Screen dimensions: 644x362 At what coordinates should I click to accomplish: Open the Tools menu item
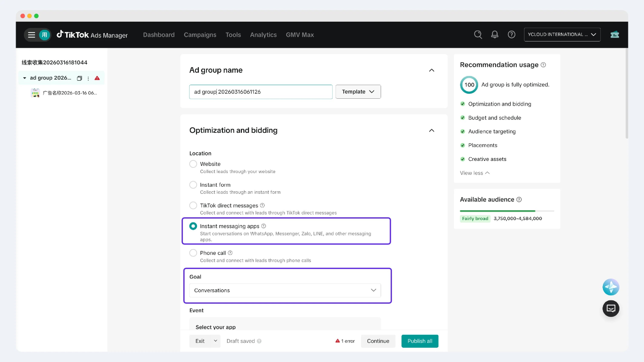click(233, 35)
